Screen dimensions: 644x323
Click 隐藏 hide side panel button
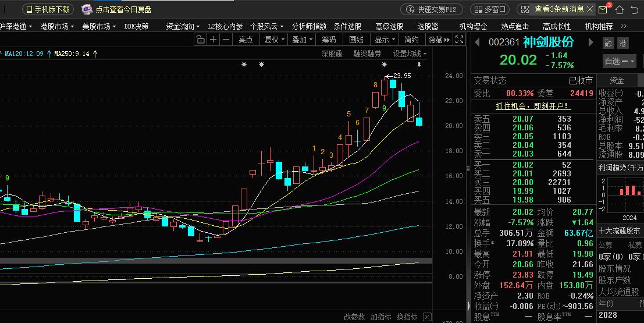pos(439,40)
